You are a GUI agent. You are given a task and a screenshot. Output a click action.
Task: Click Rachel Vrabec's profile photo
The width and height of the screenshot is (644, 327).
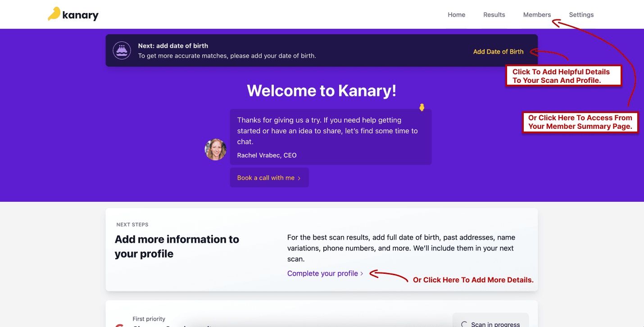click(x=216, y=150)
